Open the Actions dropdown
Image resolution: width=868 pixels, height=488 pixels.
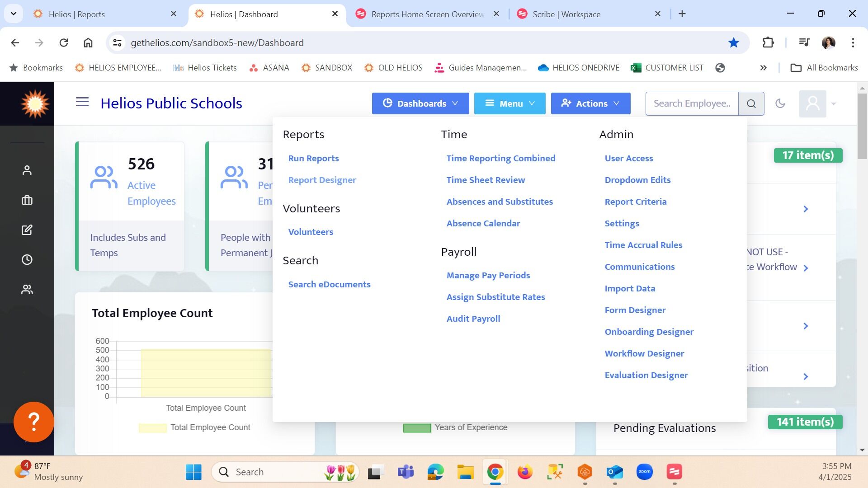590,103
